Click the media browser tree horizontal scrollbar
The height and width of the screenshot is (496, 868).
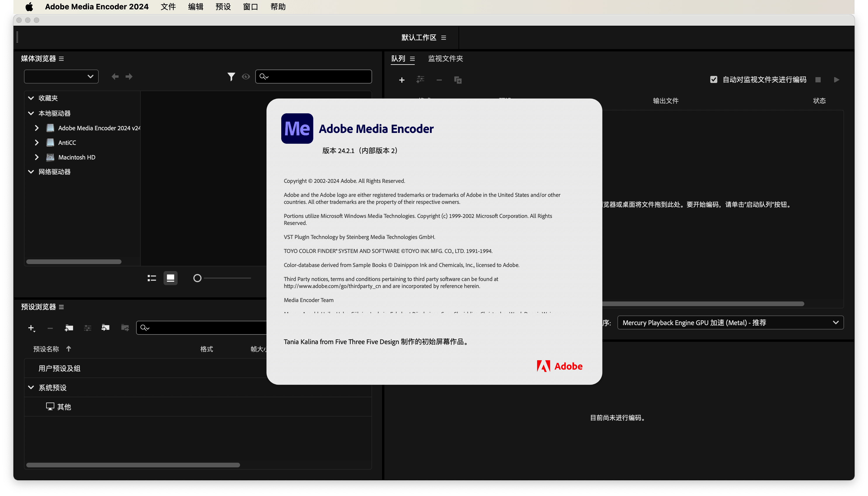[74, 262]
